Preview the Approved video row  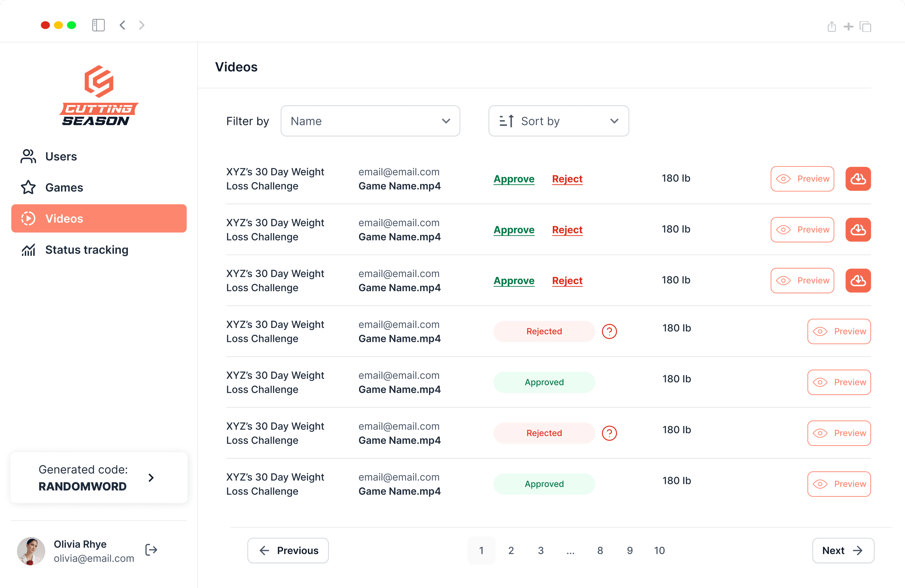point(839,382)
